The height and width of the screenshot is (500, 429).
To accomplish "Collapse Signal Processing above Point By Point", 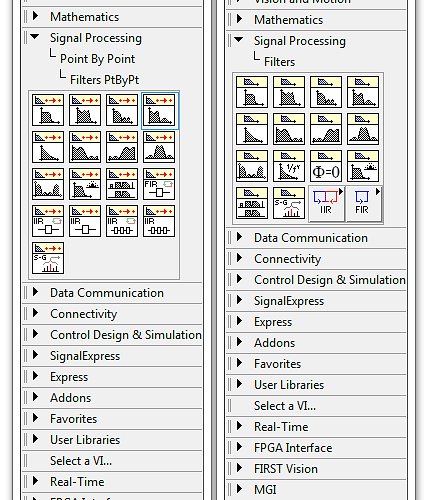I will click(x=35, y=36).
